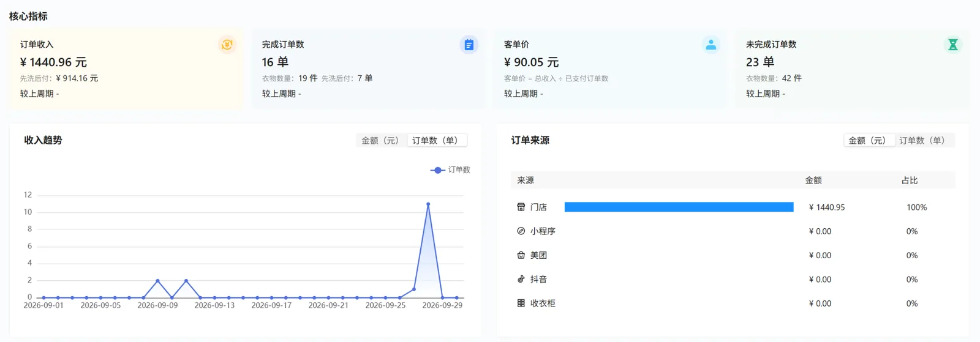Click the 门店 blue progress bar
Viewport: 980px width, 342px height.
(x=679, y=207)
